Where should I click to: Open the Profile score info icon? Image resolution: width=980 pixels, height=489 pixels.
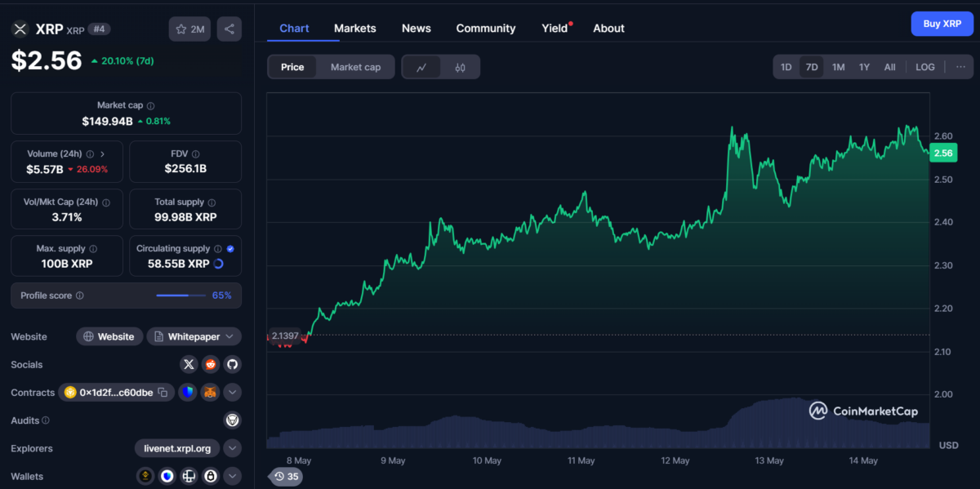pos(79,296)
